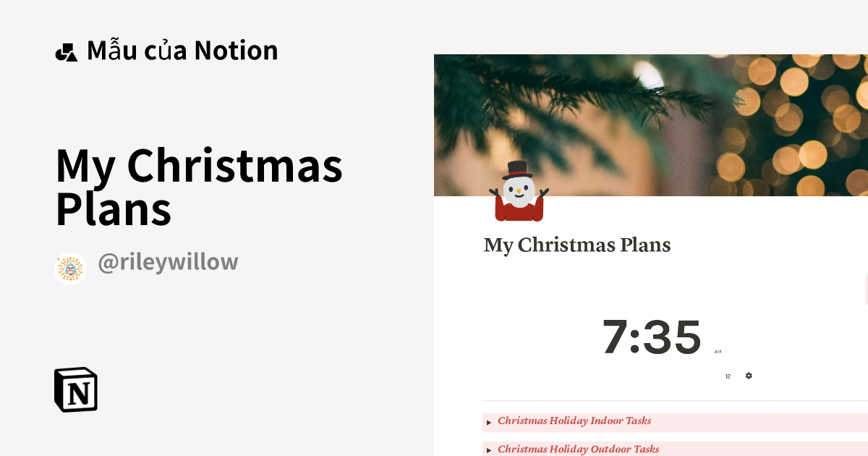Toggle the 12-hour time format on the clock

coord(728,376)
